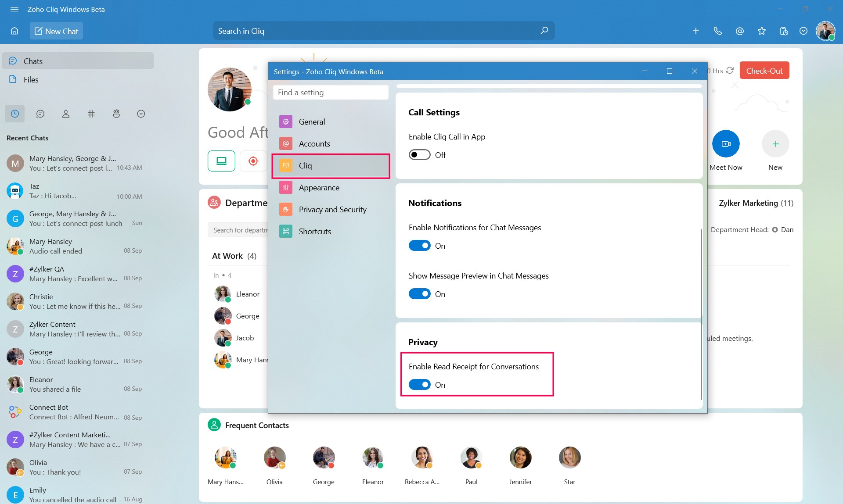Click the Channels icon in sidebar
Viewport: 843px width, 504px height.
tap(90, 113)
